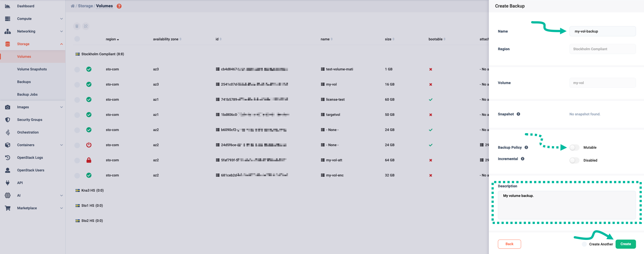Image resolution: width=644 pixels, height=254 pixels.
Task: Open the help question mark icon
Action: coord(119,6)
